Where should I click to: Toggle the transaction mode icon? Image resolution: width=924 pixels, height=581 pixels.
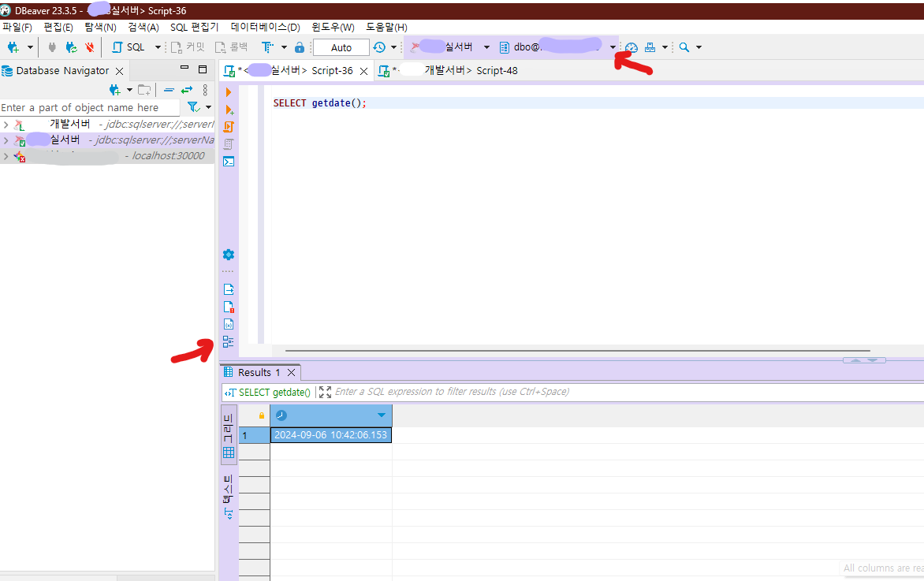pyautogui.click(x=267, y=47)
